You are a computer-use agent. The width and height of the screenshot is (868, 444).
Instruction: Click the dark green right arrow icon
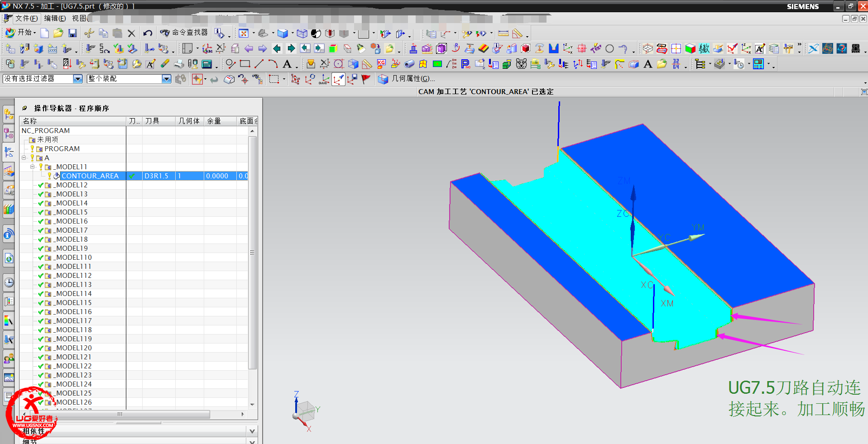tap(291, 48)
